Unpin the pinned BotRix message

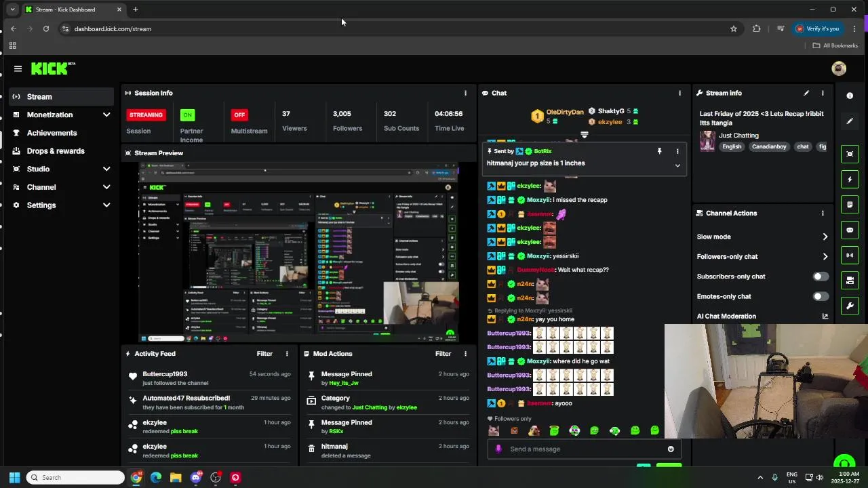coord(659,151)
